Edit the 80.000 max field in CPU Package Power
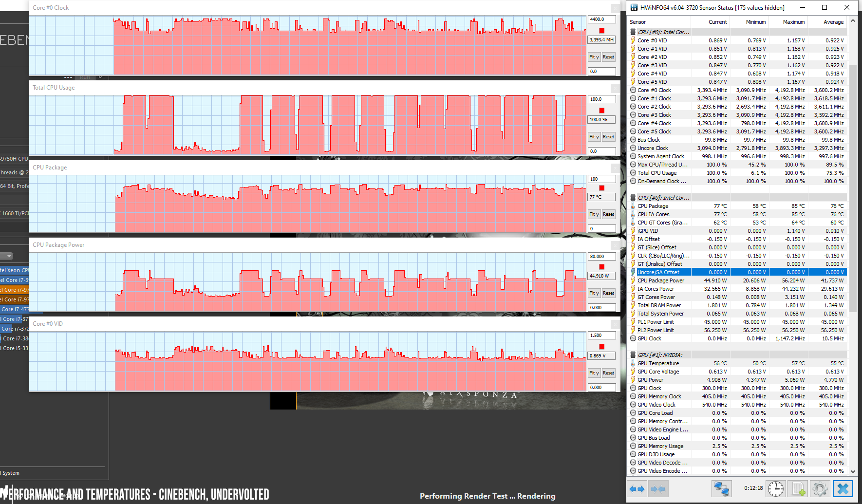 [x=602, y=256]
